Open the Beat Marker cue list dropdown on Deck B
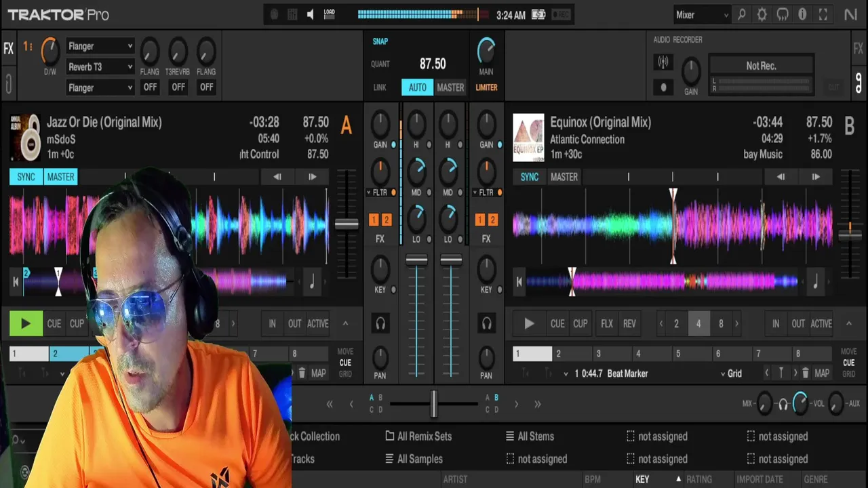 point(566,373)
